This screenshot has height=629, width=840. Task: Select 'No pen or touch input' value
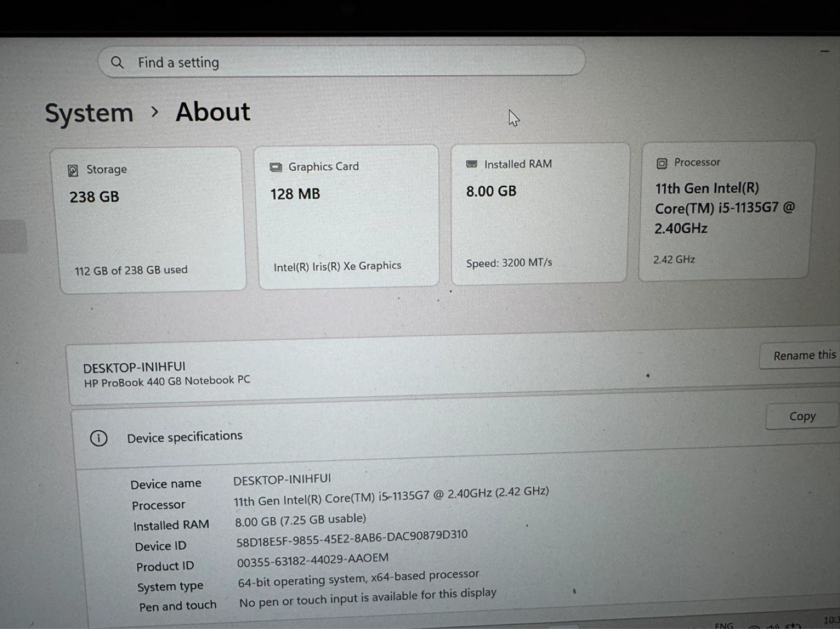[367, 598]
